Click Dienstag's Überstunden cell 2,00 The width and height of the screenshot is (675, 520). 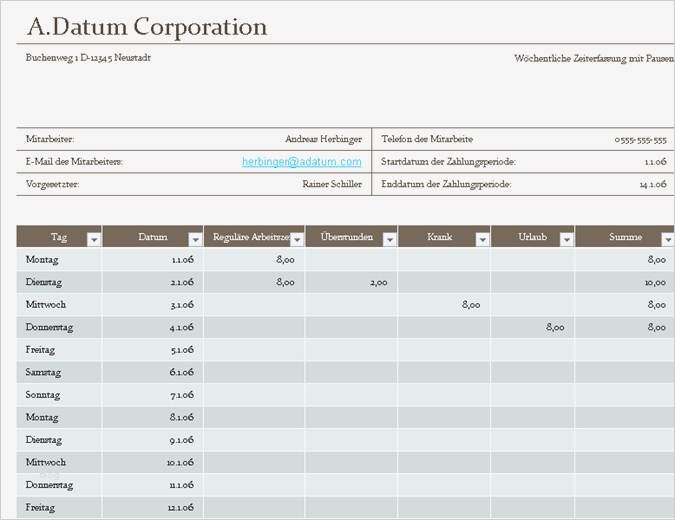point(378,283)
